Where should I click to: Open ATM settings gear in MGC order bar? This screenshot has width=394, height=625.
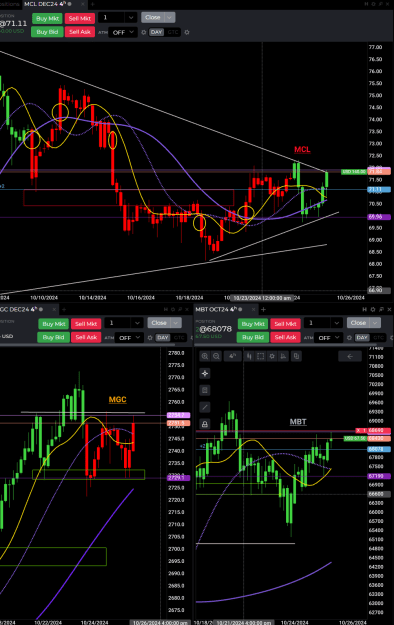point(150,338)
